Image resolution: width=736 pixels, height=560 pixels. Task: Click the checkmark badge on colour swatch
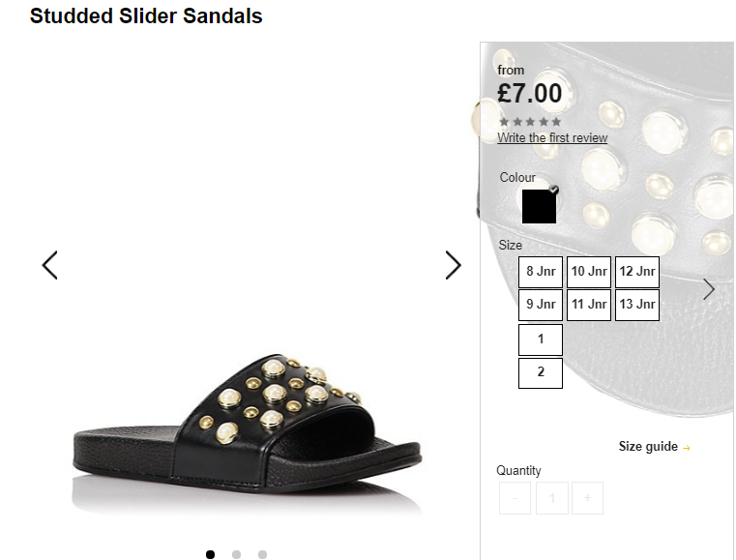tap(554, 190)
